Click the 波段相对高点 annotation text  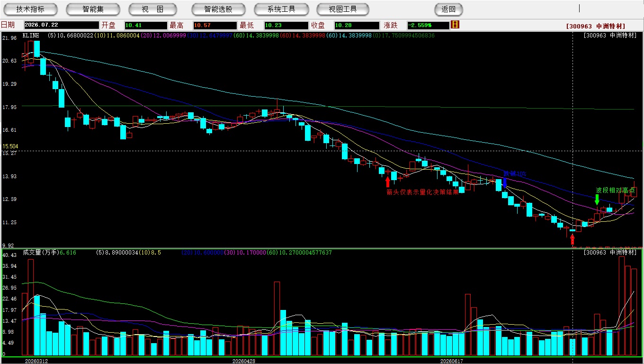tap(615, 190)
